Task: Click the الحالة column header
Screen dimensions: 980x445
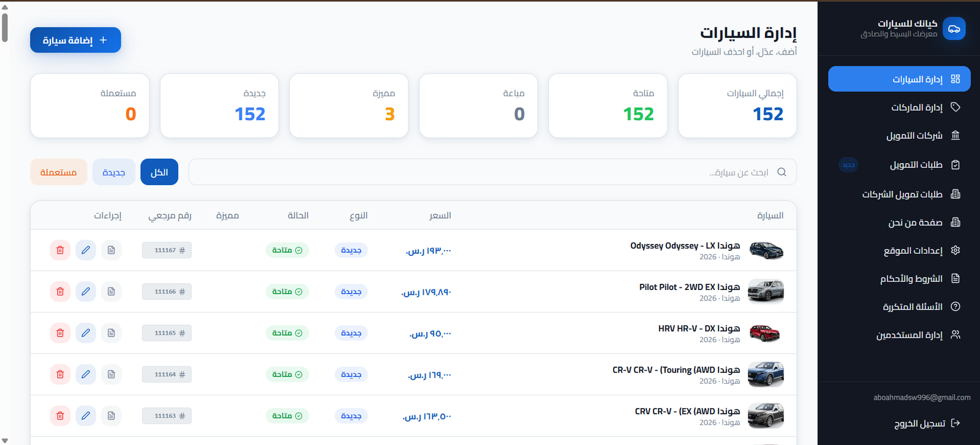Action: click(298, 215)
